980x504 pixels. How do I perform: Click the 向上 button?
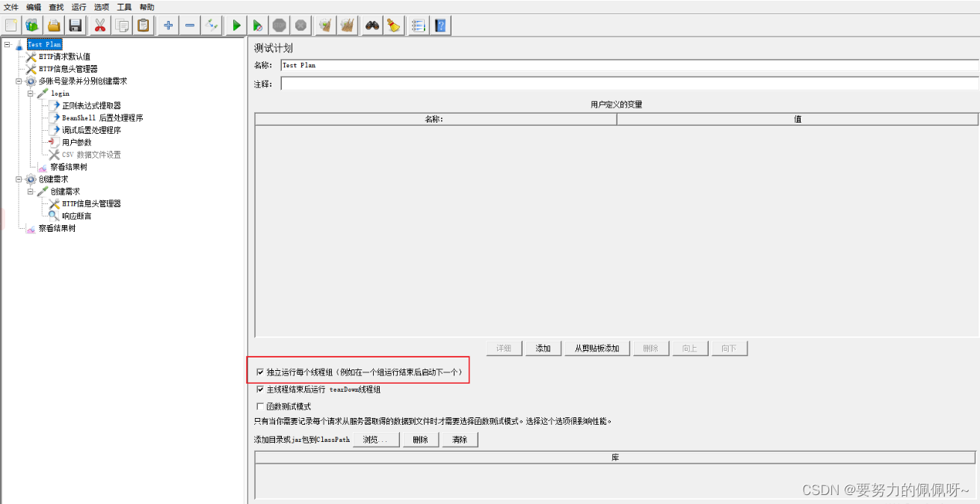pyautogui.click(x=691, y=348)
